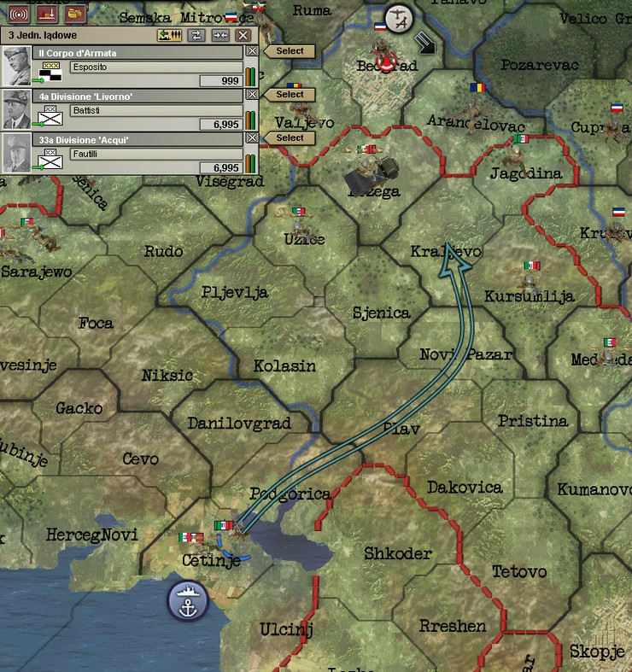Screen dimensions: 632x672
Task: Click the Shkoder province
Action: pyautogui.click(x=397, y=553)
